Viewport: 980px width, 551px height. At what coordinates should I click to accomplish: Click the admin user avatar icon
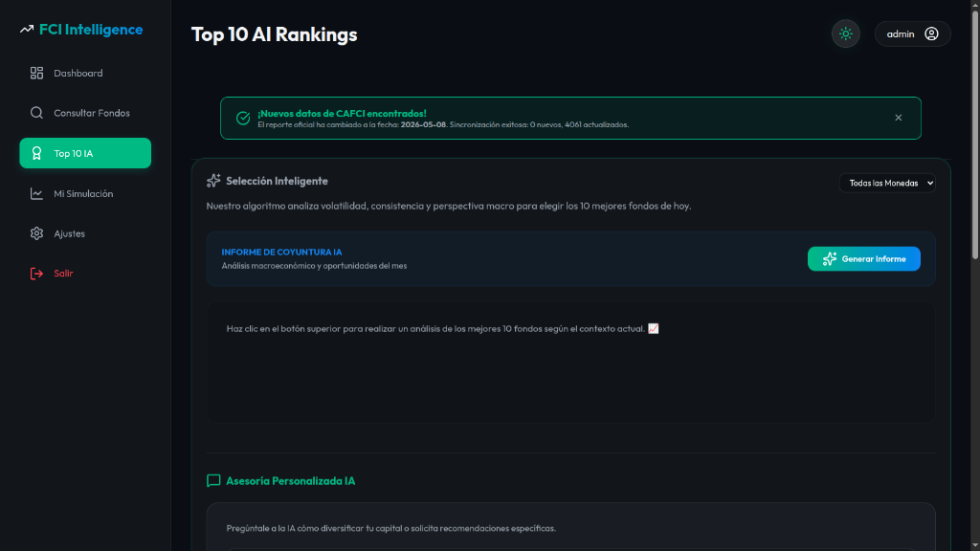point(931,33)
